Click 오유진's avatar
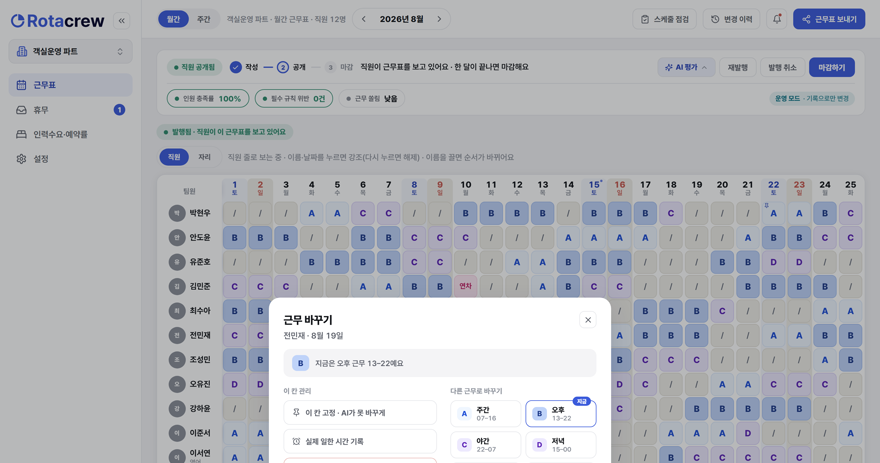880x463 pixels. (x=177, y=384)
